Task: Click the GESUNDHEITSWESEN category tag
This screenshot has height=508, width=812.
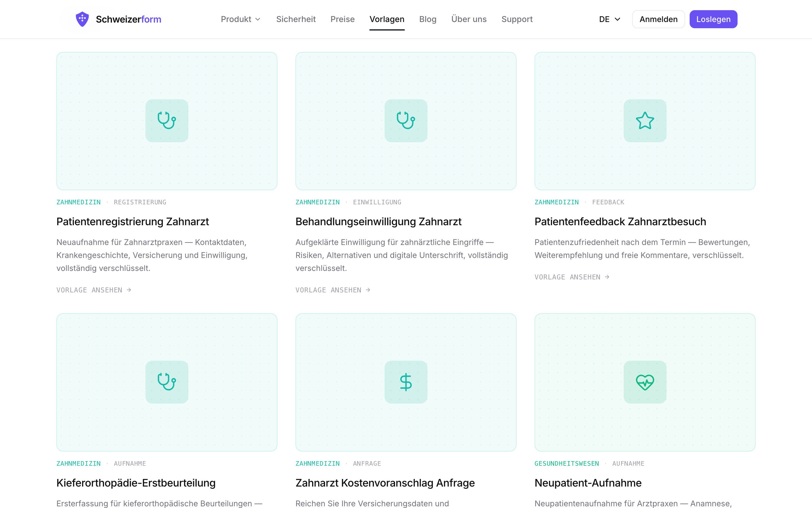Action: 567,464
